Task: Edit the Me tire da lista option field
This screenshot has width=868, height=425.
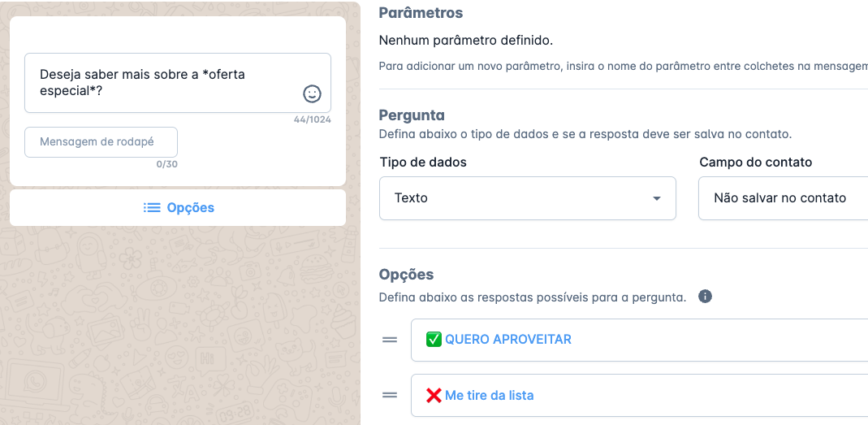Action: coord(639,395)
